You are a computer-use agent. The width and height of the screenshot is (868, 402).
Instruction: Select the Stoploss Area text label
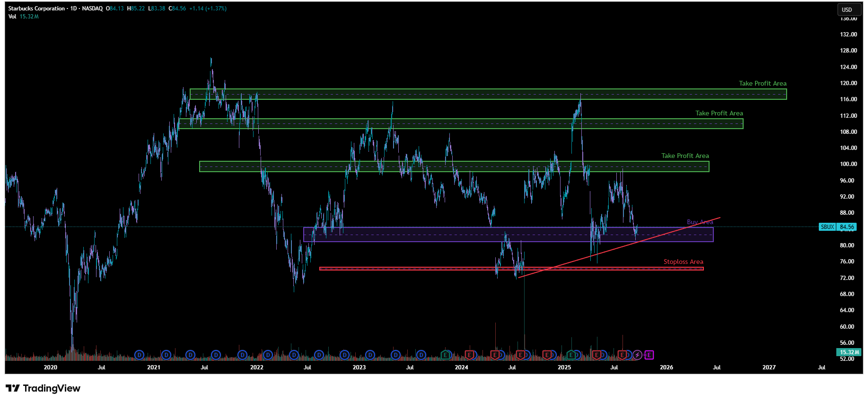tap(683, 262)
